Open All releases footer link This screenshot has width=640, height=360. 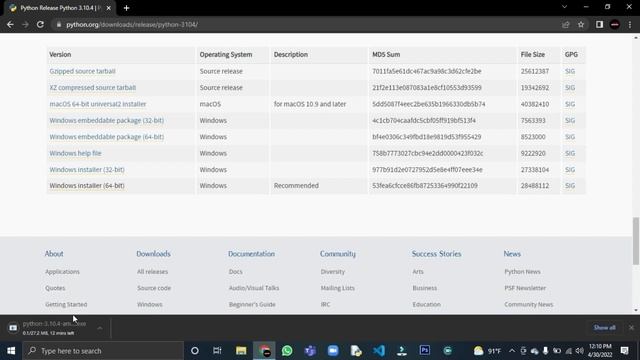(x=152, y=271)
